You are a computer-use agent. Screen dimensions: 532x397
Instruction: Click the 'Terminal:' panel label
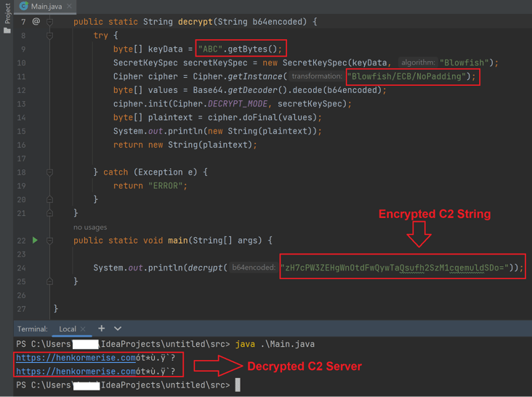click(32, 329)
